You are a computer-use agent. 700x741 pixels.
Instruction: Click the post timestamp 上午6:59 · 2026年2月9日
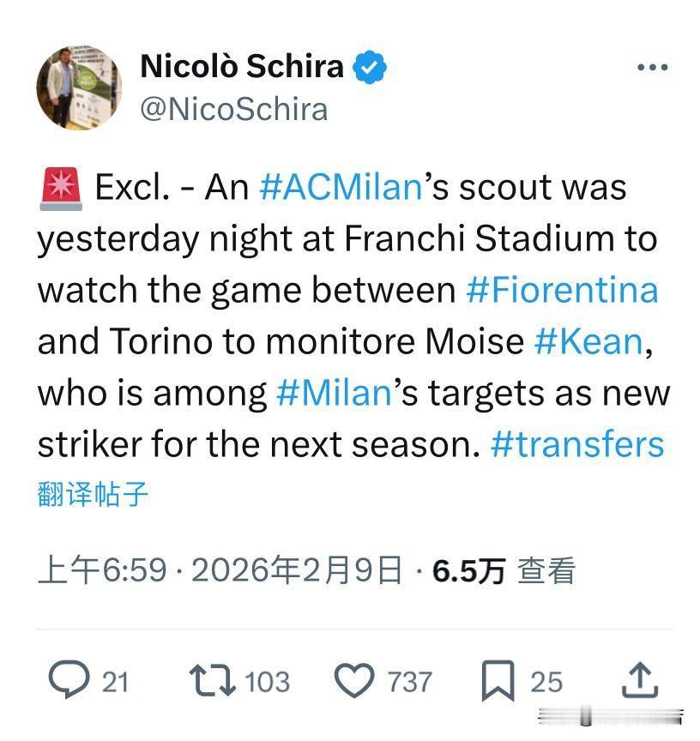point(220,570)
